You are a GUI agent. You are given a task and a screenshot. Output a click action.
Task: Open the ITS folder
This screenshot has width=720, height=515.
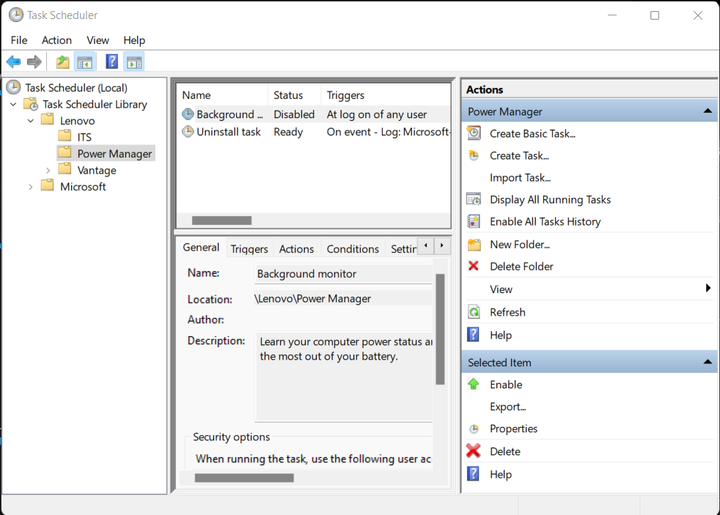click(x=84, y=137)
